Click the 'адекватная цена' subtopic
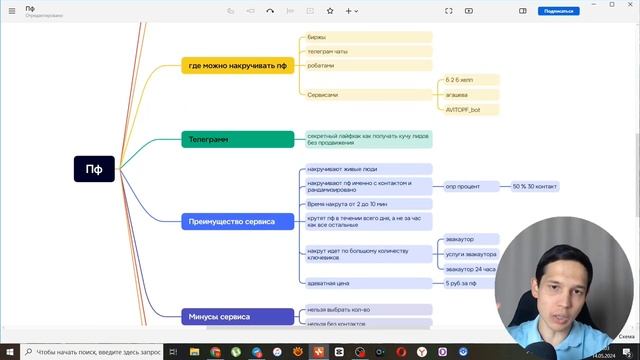Viewport: 640px width, 360px height. [x=369, y=283]
